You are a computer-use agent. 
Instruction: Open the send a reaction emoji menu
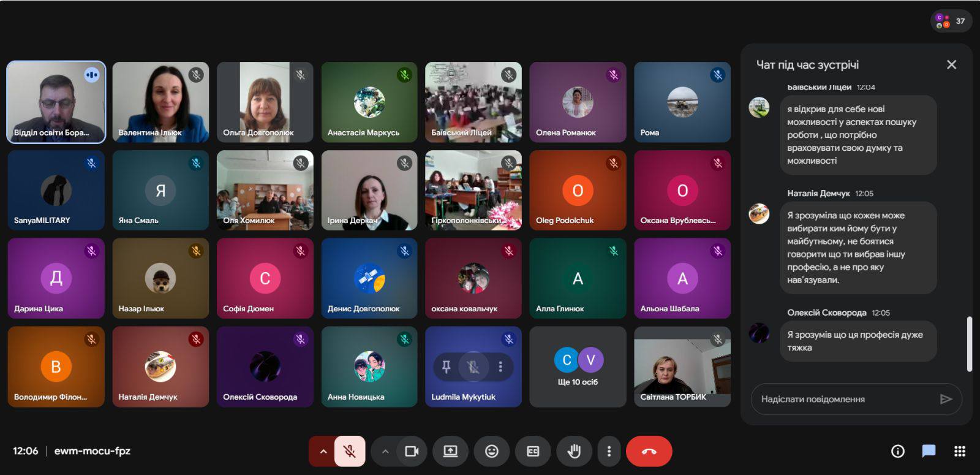(491, 452)
